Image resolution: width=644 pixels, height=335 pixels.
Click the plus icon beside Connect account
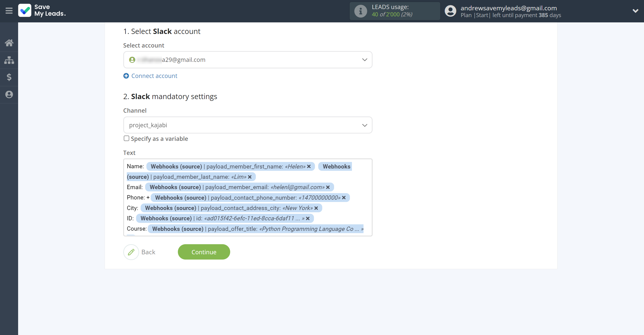click(x=126, y=76)
